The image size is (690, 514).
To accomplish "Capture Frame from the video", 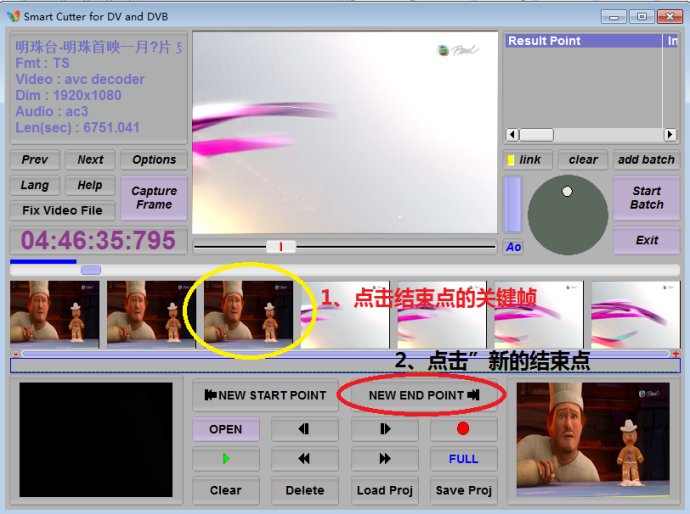I will pos(154,198).
